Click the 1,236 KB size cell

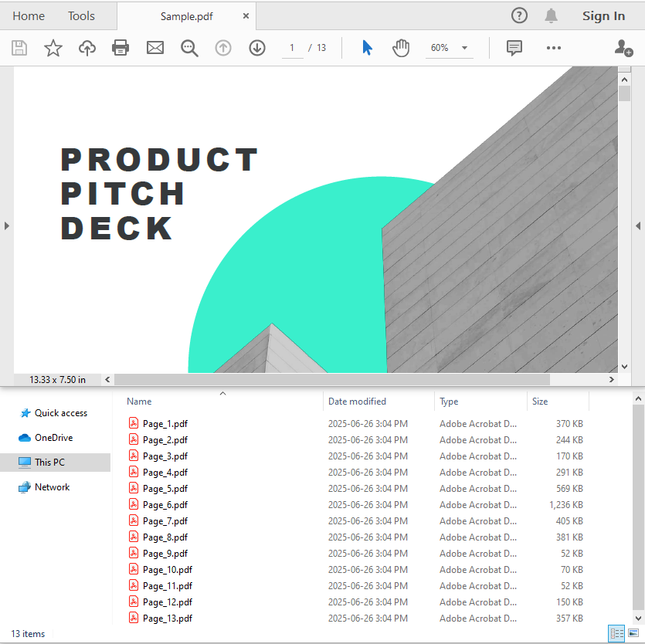(566, 504)
